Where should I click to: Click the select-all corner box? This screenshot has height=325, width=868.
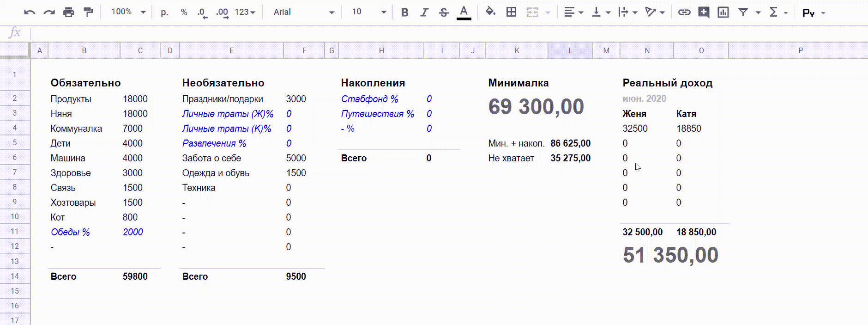(15, 50)
